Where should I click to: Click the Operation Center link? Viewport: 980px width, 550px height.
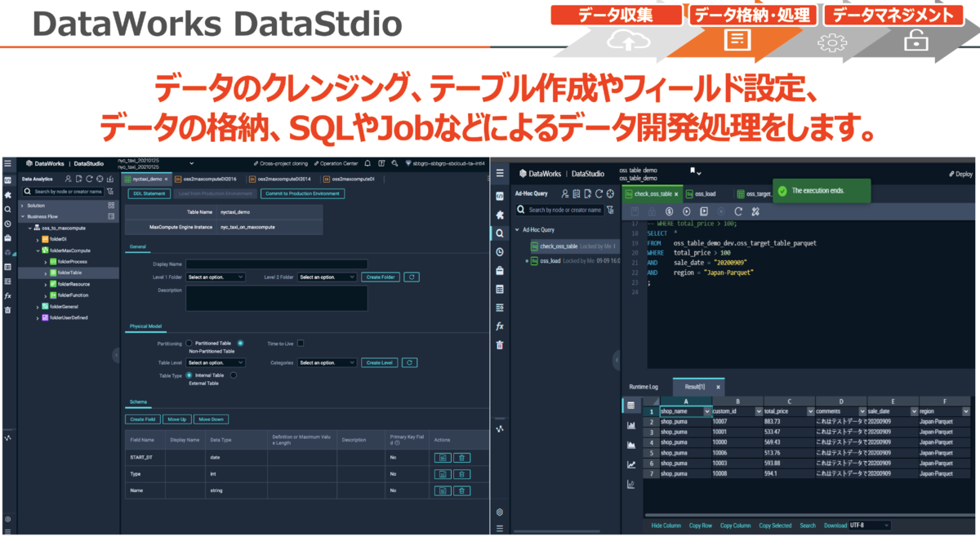click(337, 163)
